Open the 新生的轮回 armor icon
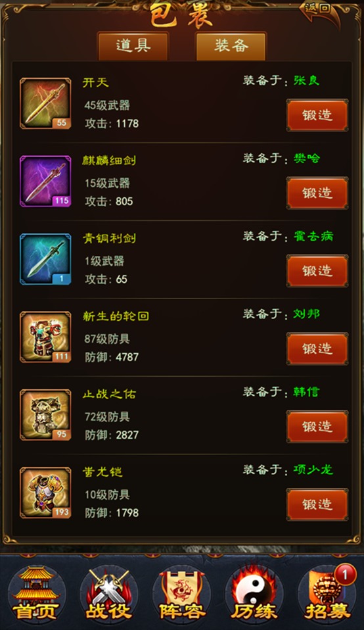Screen dimensions: 364x630 45,337
